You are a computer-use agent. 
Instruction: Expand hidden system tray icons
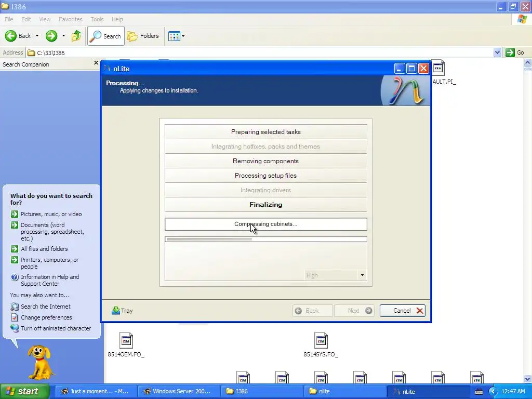pyautogui.click(x=493, y=392)
